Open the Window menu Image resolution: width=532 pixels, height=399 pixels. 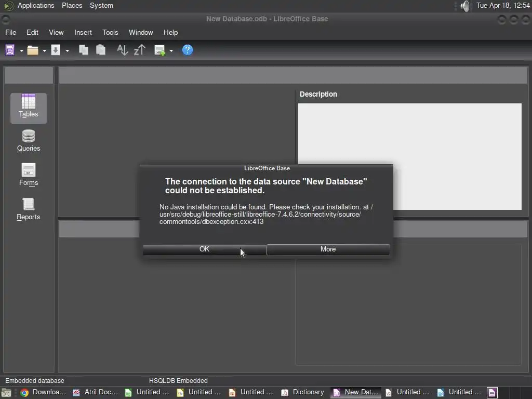pyautogui.click(x=141, y=32)
